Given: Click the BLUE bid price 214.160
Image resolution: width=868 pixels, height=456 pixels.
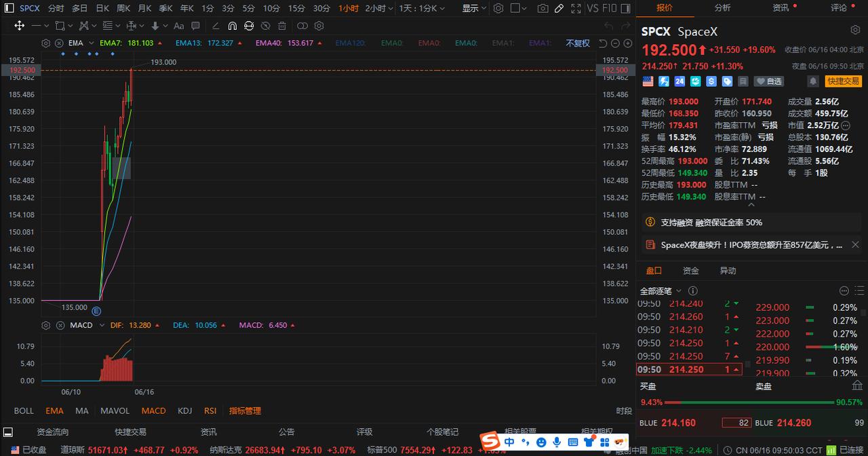Looking at the screenshot, I should coord(678,423).
